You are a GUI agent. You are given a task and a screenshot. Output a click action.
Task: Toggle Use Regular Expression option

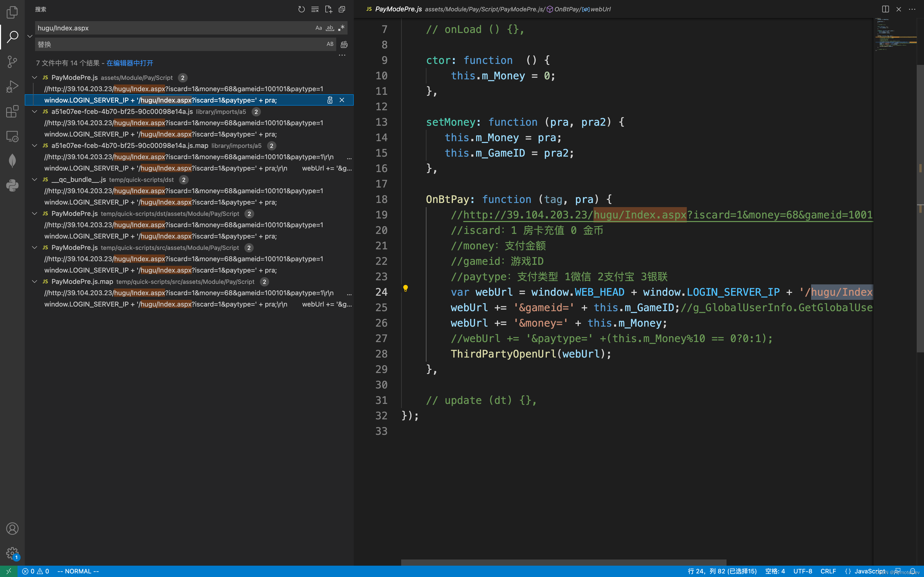click(341, 28)
